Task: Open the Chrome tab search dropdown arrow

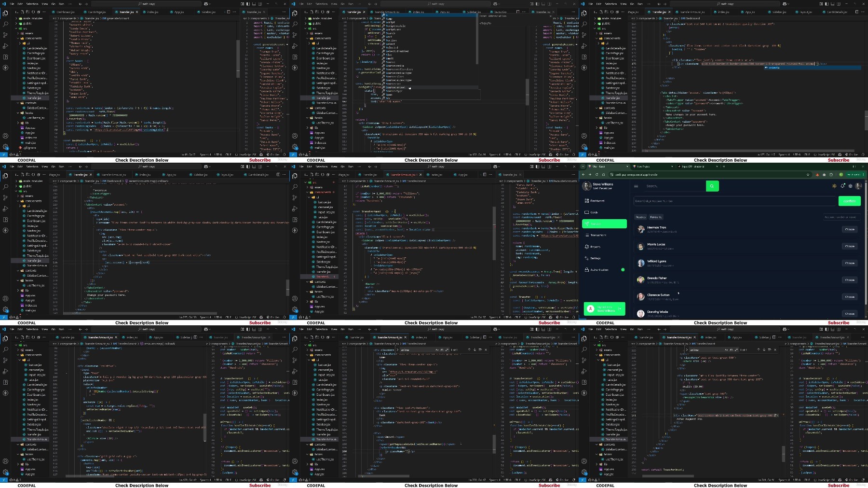Action: [583, 167]
